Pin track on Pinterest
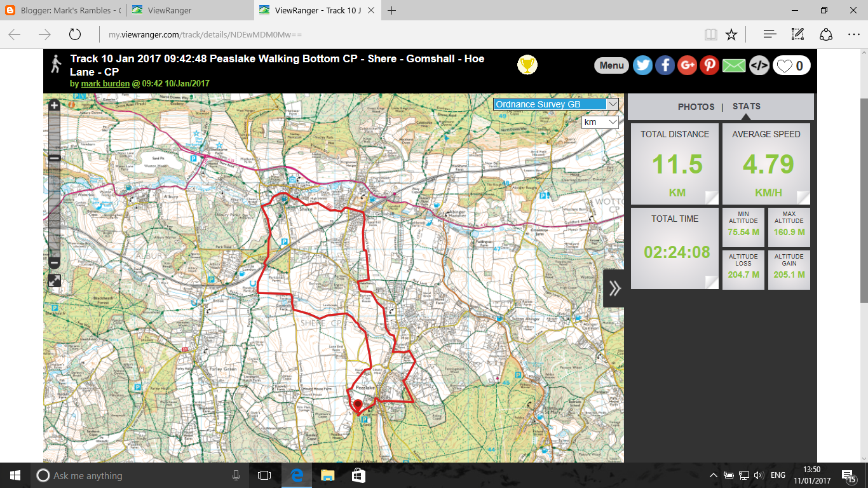The height and width of the screenshot is (488, 868). tap(709, 65)
